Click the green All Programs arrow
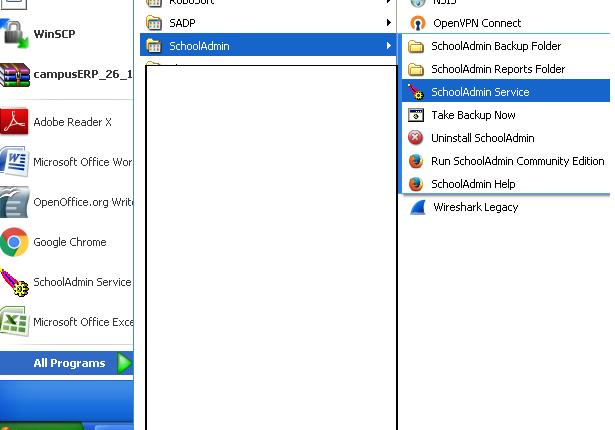 pyautogui.click(x=125, y=363)
